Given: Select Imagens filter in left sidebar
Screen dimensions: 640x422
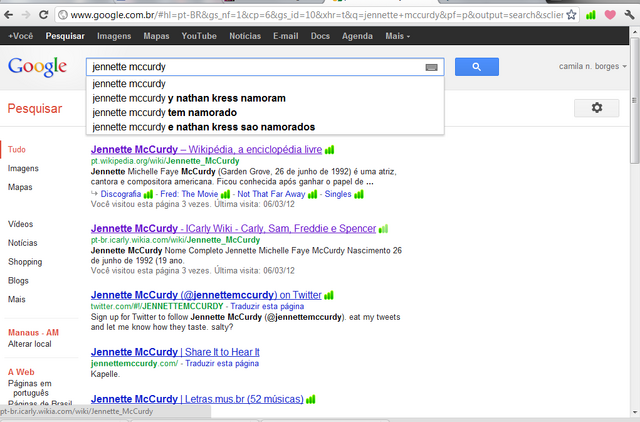Looking at the screenshot, I should (23, 168).
